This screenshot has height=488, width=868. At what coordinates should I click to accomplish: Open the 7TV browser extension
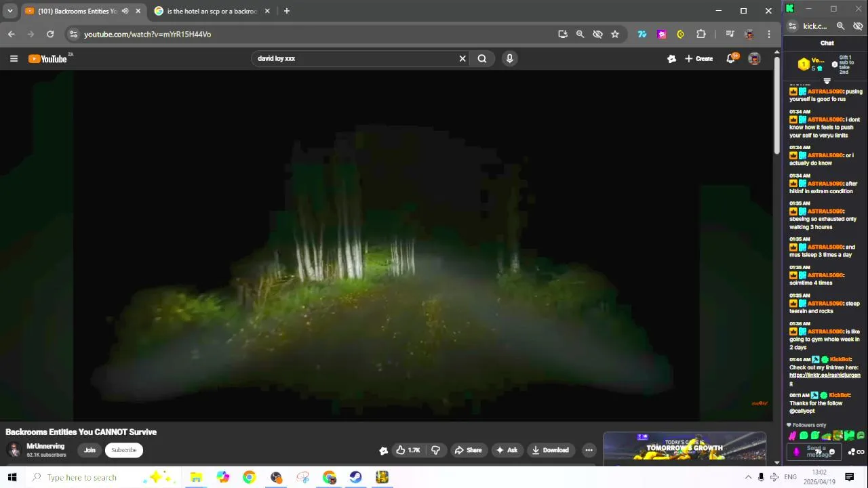click(642, 34)
